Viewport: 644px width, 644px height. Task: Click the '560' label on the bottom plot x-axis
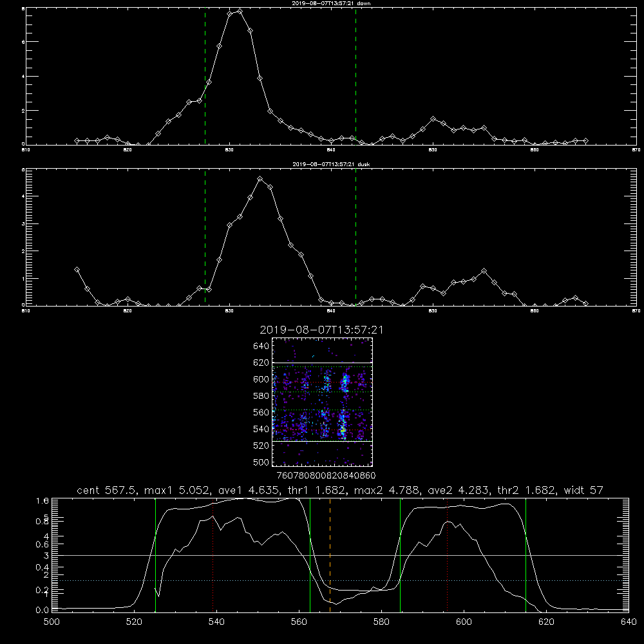coord(299,622)
